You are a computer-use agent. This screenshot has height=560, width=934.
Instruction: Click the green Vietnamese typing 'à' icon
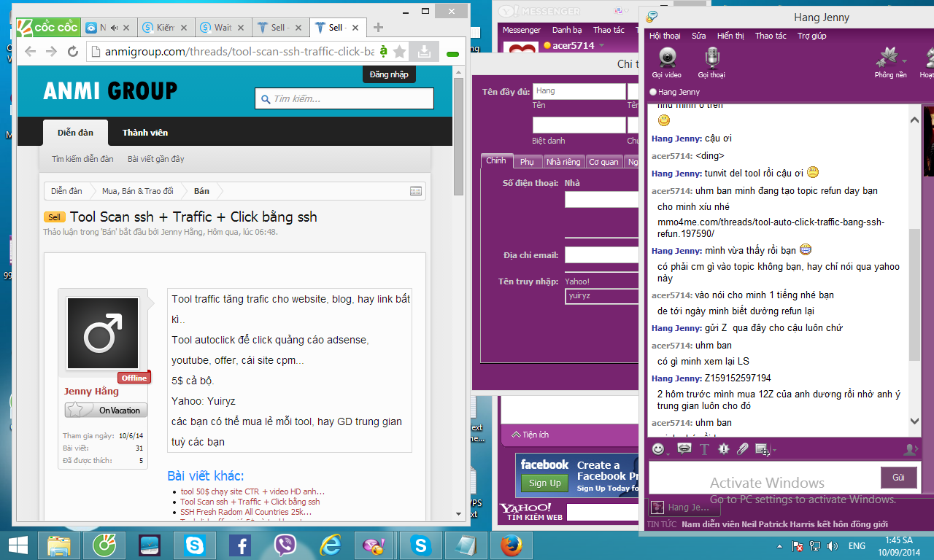383,51
